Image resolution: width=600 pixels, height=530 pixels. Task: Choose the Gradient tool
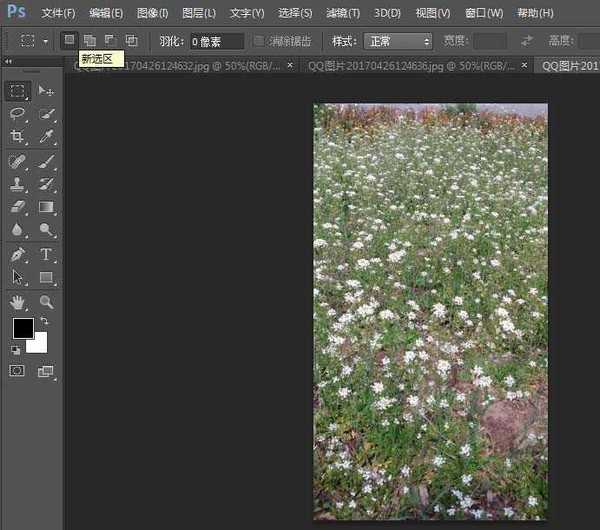tap(46, 207)
